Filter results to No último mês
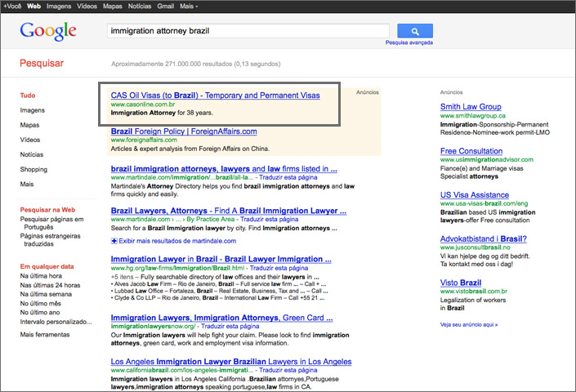 coord(40,304)
